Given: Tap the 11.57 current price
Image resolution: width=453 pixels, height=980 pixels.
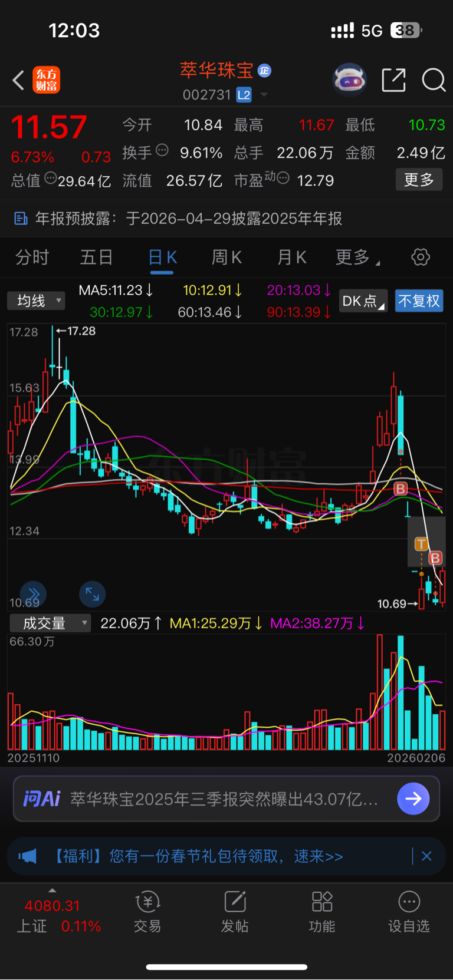Looking at the screenshot, I should 49,127.
